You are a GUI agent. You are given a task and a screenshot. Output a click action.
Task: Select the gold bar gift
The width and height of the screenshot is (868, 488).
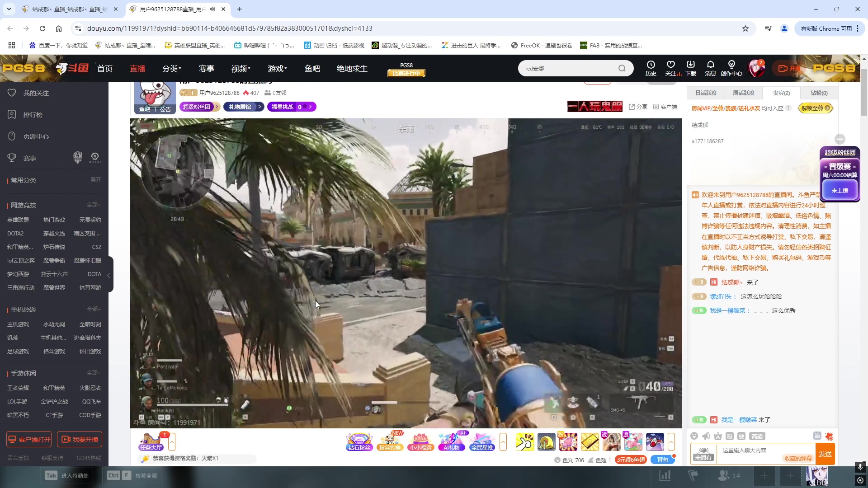(590, 441)
